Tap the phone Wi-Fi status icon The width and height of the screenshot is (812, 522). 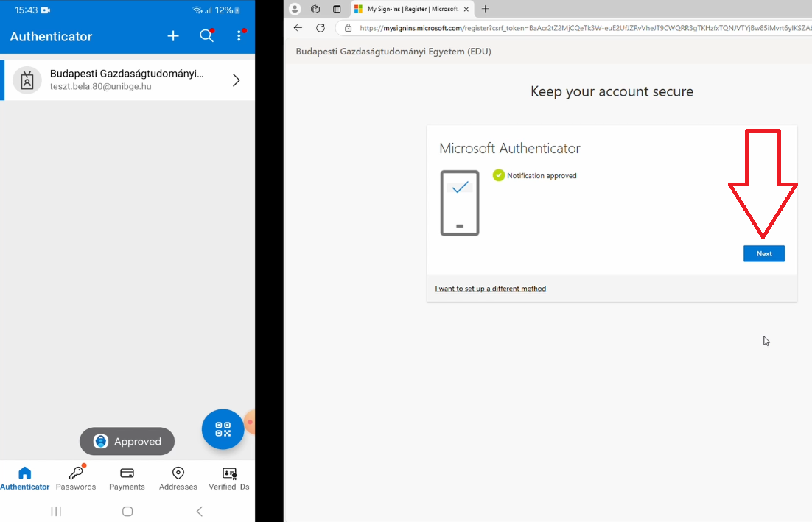pyautogui.click(x=197, y=10)
